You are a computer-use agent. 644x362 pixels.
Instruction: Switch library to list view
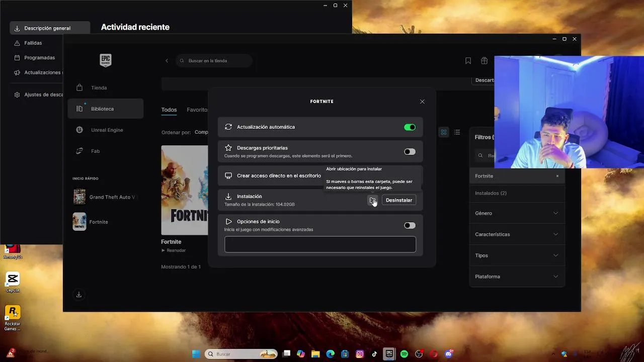(x=457, y=132)
